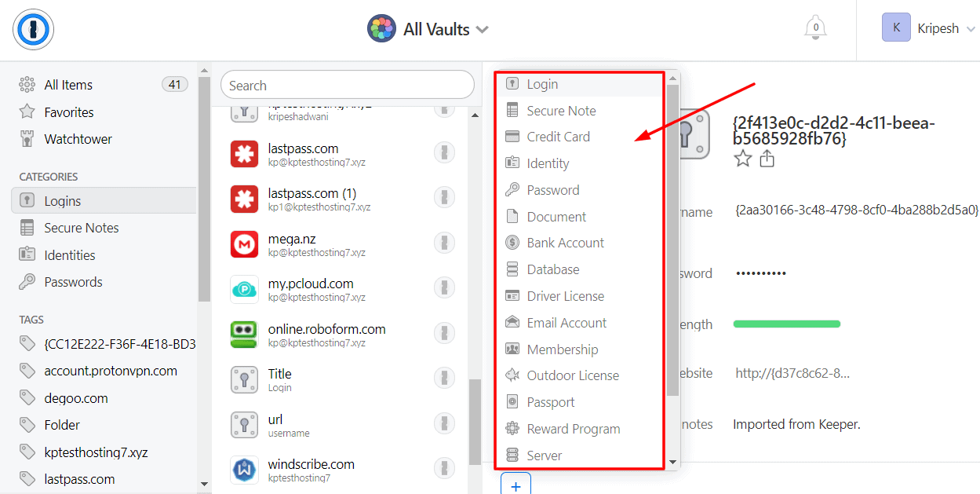This screenshot has width=980, height=494.
Task: Open the lastpass.com login entry
Action: coord(340,154)
